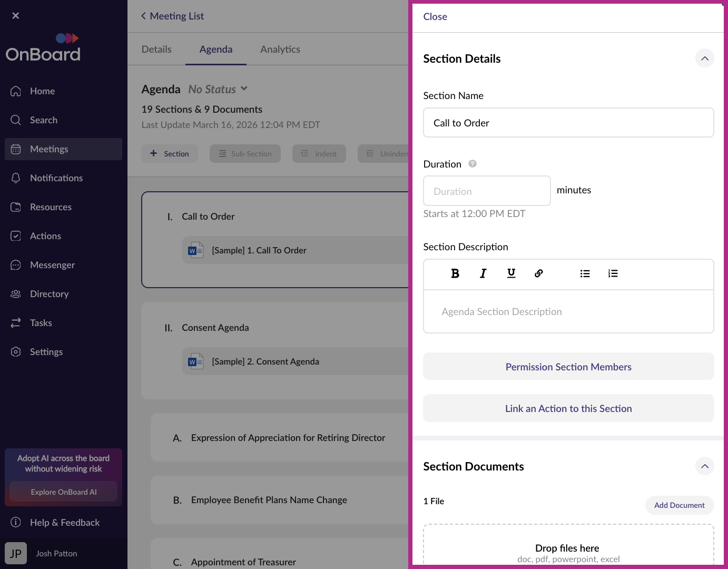The width and height of the screenshot is (728, 569).
Task: Close the section details side panel
Action: pyautogui.click(x=435, y=17)
